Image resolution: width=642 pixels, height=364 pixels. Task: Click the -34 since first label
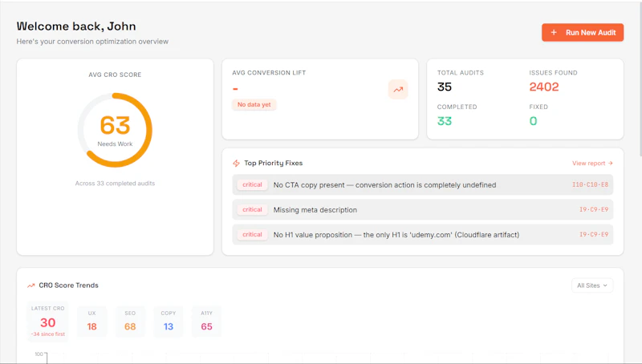[48, 334]
